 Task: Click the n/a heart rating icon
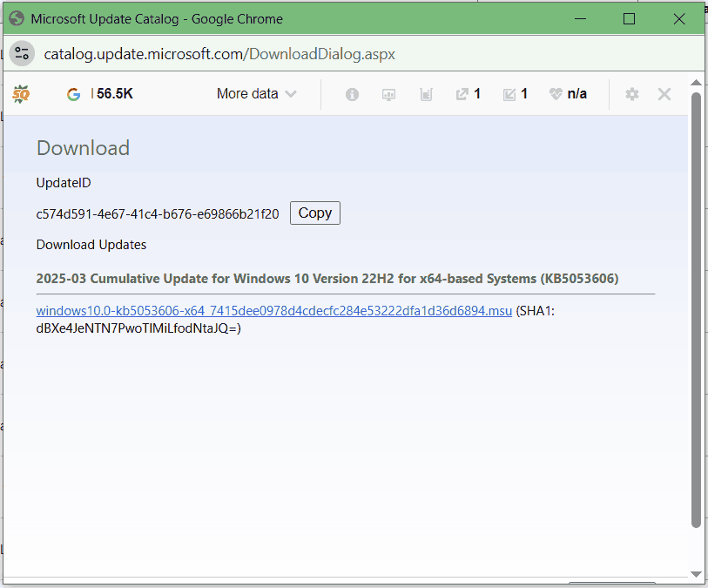tap(556, 94)
